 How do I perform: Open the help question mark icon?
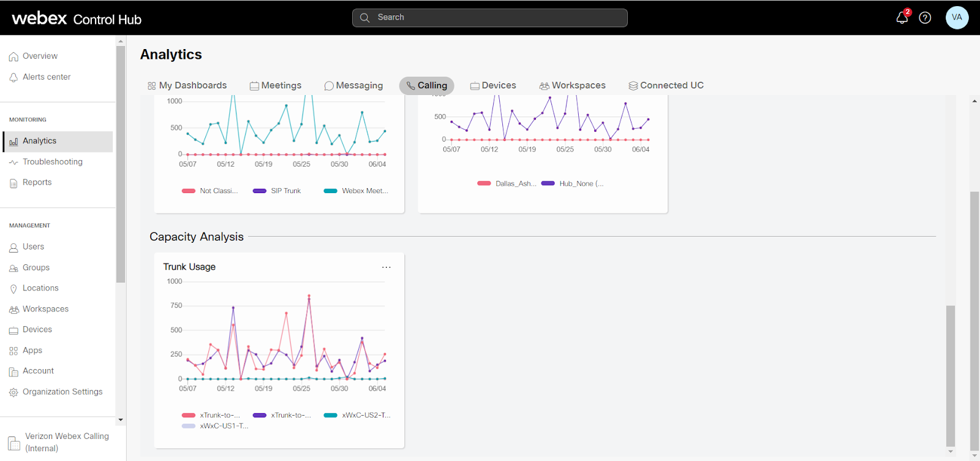tap(925, 18)
